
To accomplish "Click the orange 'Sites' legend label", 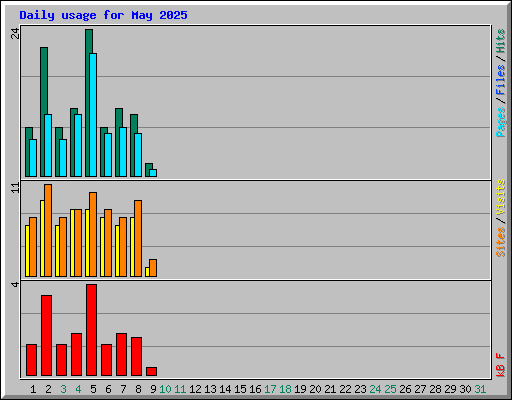I will click(500, 242).
